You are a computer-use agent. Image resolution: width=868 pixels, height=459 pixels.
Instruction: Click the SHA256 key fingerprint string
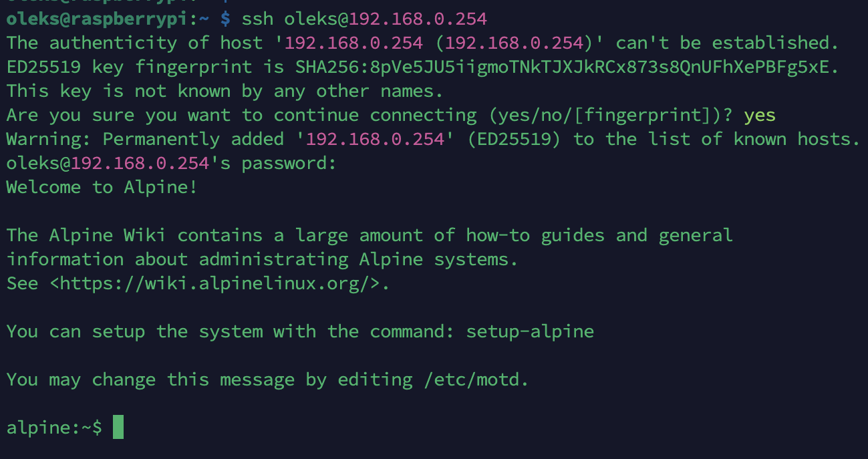point(567,67)
